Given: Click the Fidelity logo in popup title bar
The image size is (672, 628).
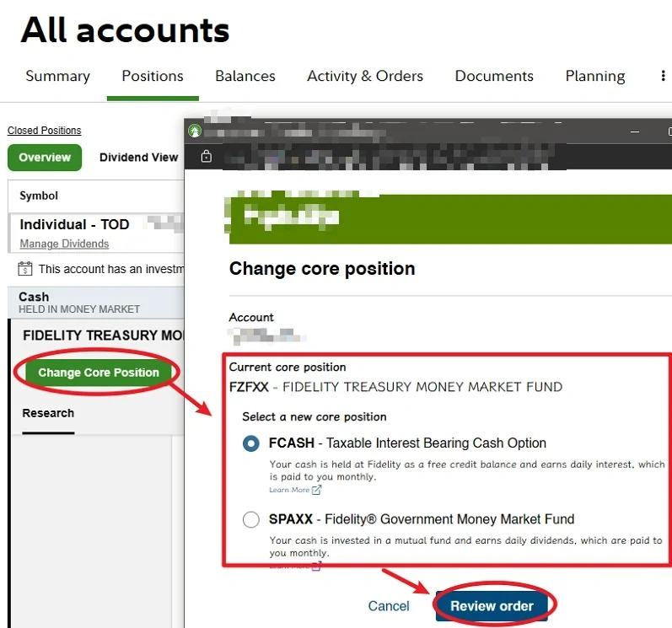Looking at the screenshot, I should (195, 130).
